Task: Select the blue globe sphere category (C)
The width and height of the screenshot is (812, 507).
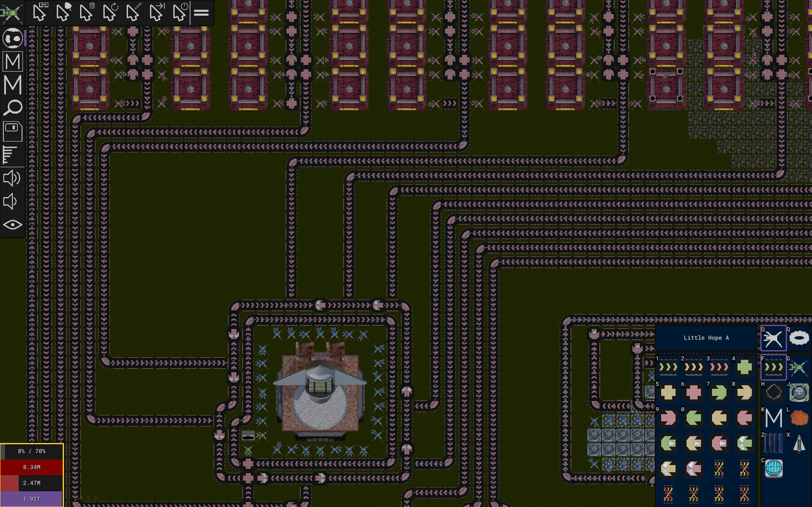Action: tap(773, 469)
